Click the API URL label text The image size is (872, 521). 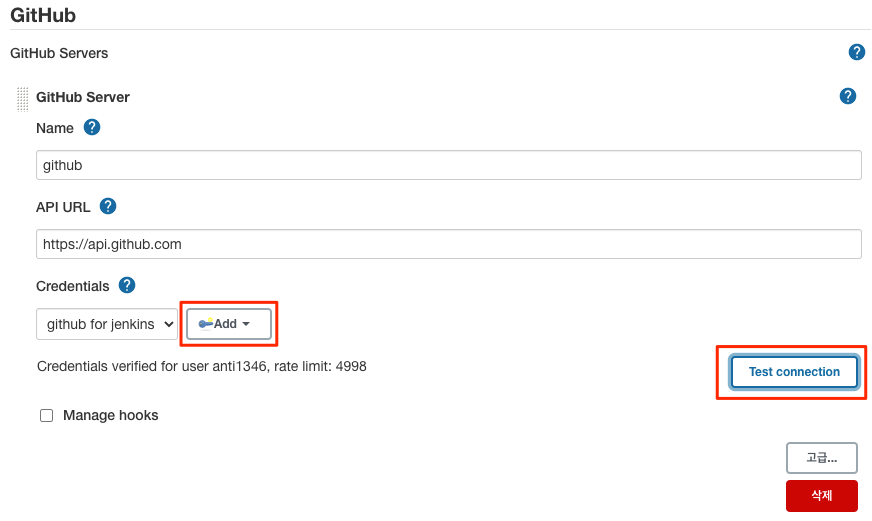pos(63,207)
